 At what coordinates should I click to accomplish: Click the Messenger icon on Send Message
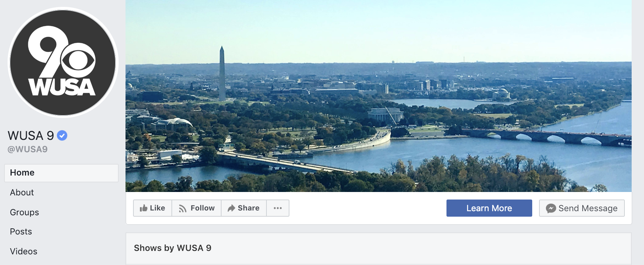point(551,208)
